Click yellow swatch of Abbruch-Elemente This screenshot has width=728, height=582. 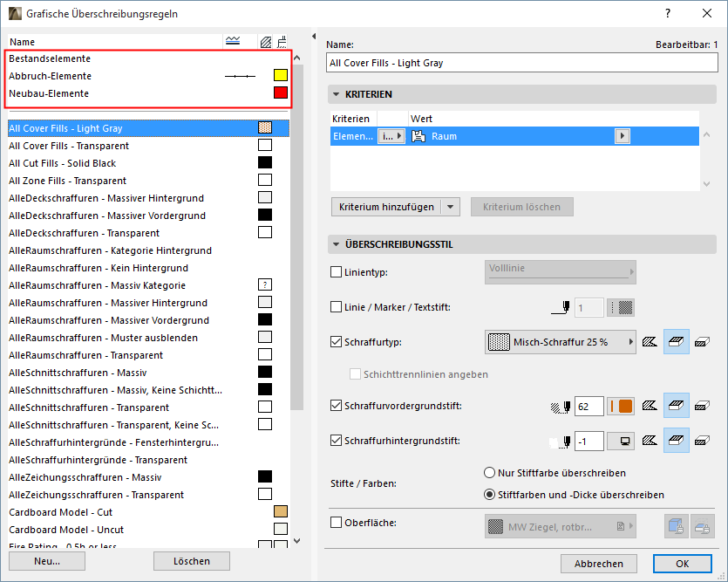coord(281,75)
